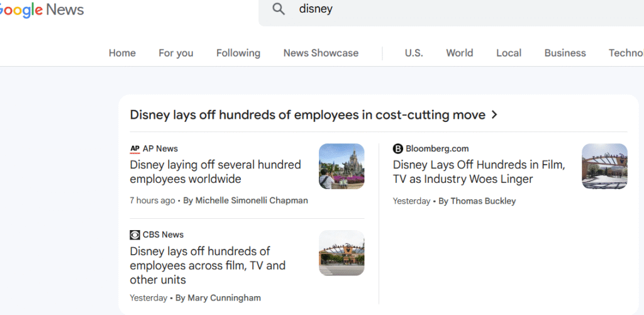
Task: Click the CBS News eye logo icon
Action: pyautogui.click(x=135, y=235)
